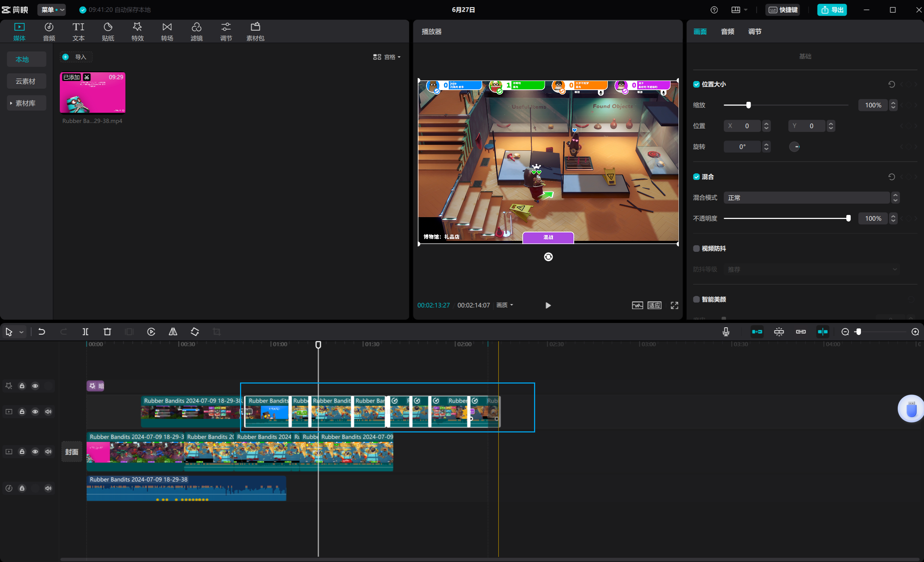Click the mirror flip icon

pyautogui.click(x=173, y=332)
